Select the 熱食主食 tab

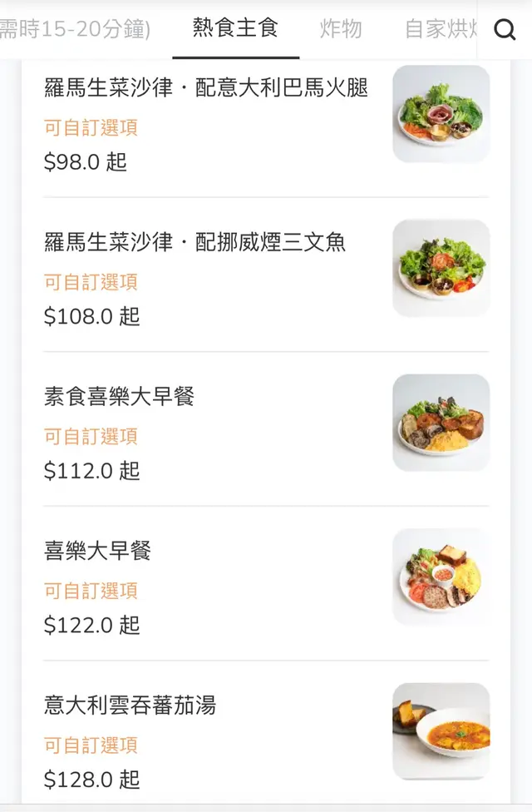(x=235, y=28)
